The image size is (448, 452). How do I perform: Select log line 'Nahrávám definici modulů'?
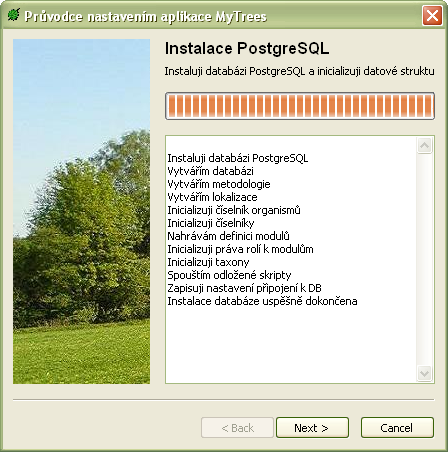(x=228, y=236)
